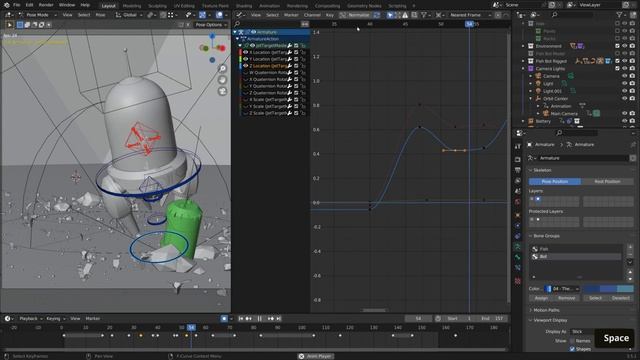Collapse the Armature channel in graph editor
Screen dimensions: 640x360
[235, 32]
